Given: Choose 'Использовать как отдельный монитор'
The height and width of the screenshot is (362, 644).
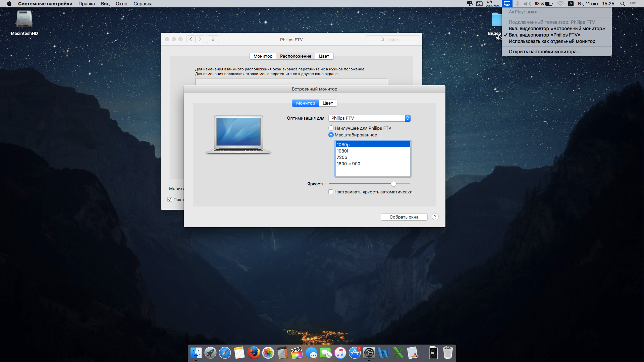Looking at the screenshot, I should (x=557, y=41).
